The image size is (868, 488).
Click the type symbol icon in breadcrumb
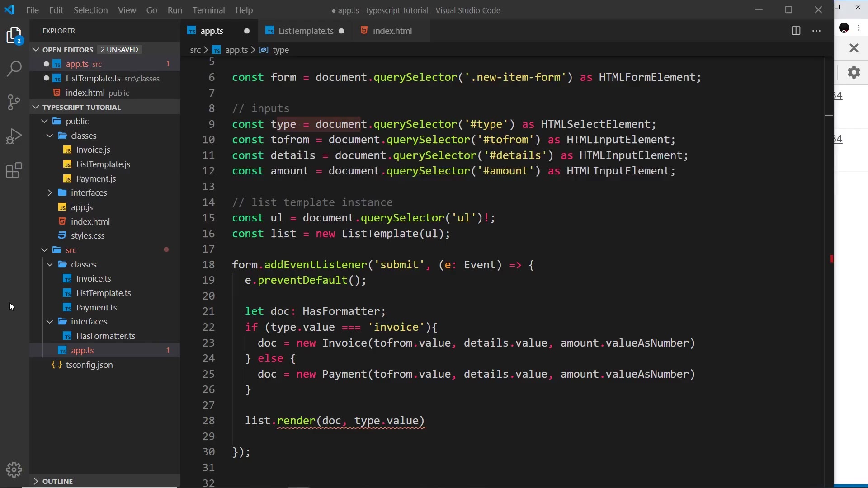[263, 50]
